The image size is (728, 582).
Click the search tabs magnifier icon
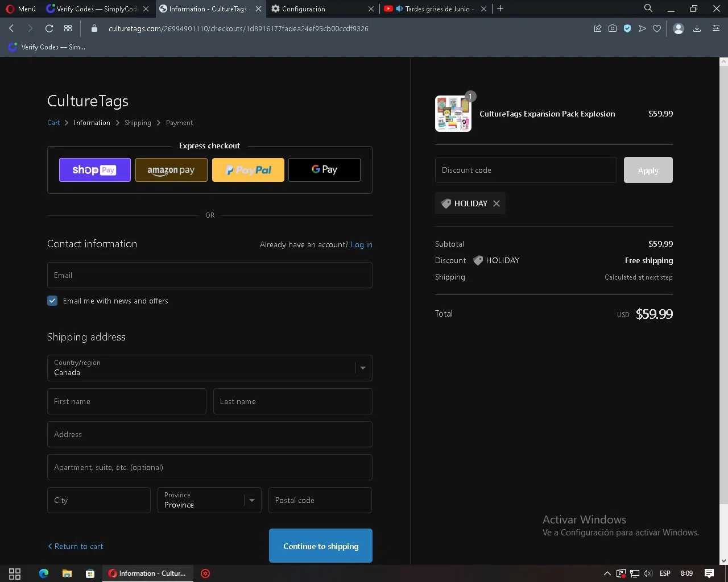click(648, 9)
